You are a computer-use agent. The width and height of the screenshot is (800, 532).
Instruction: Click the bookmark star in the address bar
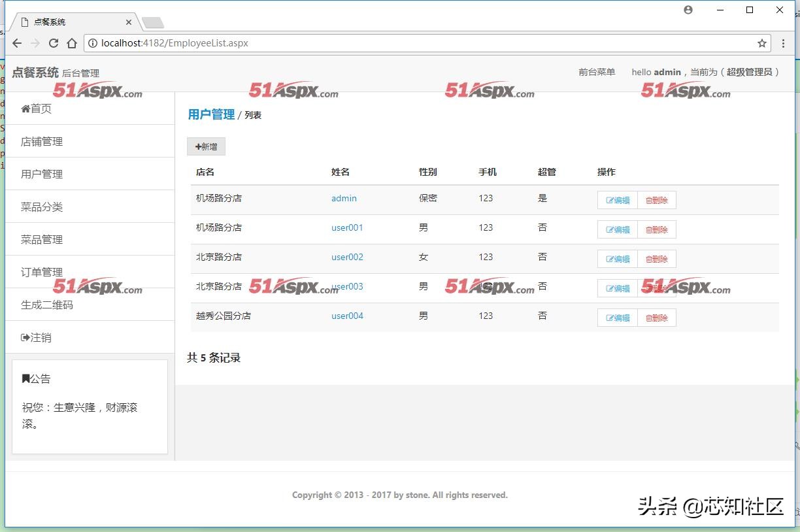[x=761, y=43]
